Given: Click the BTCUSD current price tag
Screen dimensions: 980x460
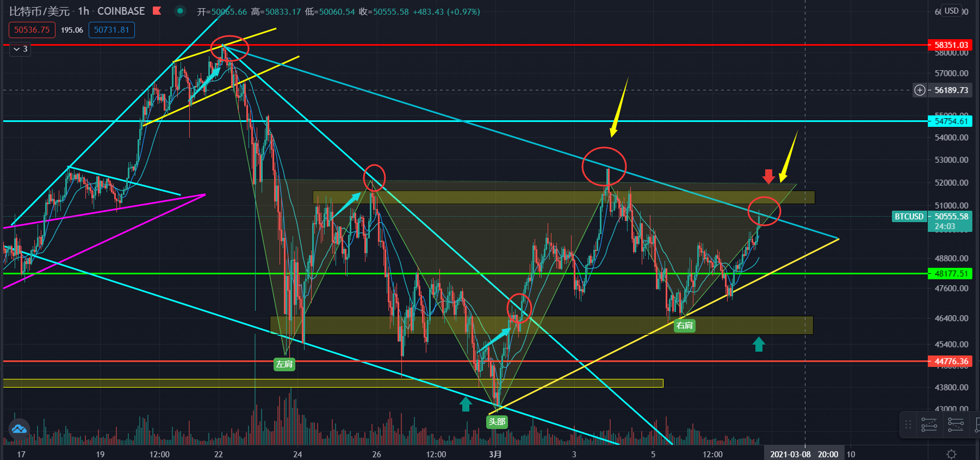Looking at the screenshot, I should [x=909, y=217].
